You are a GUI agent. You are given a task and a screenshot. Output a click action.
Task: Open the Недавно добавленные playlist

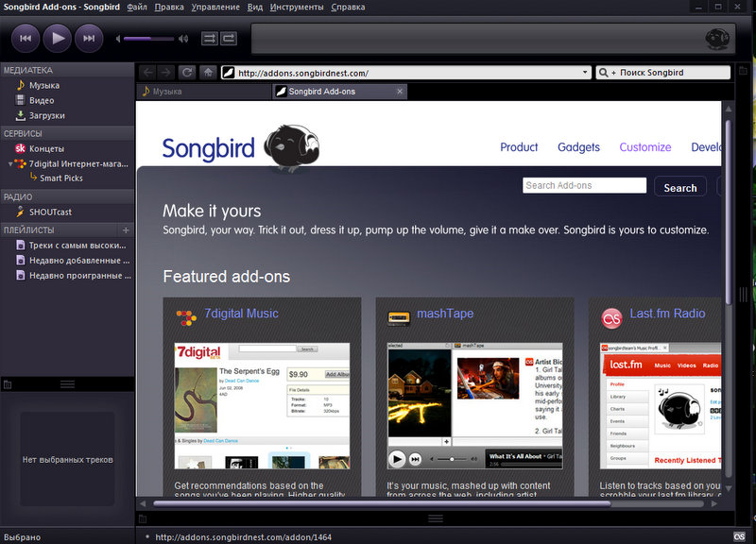79,261
